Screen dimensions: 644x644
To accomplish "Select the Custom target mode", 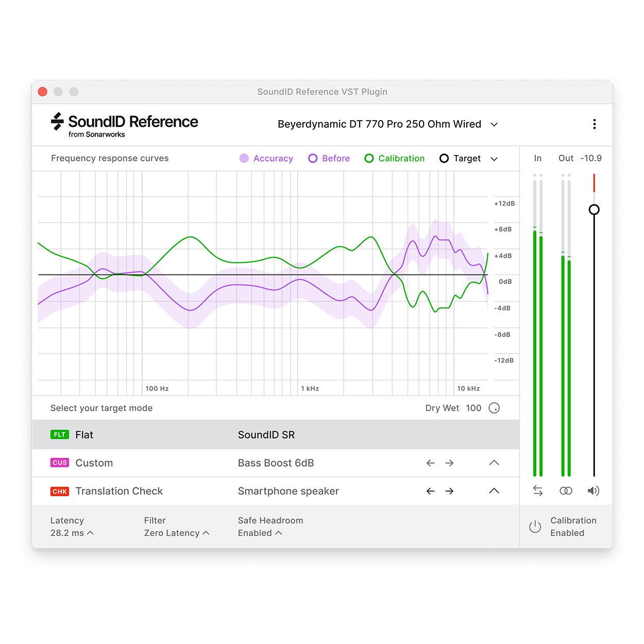I will click(276, 463).
